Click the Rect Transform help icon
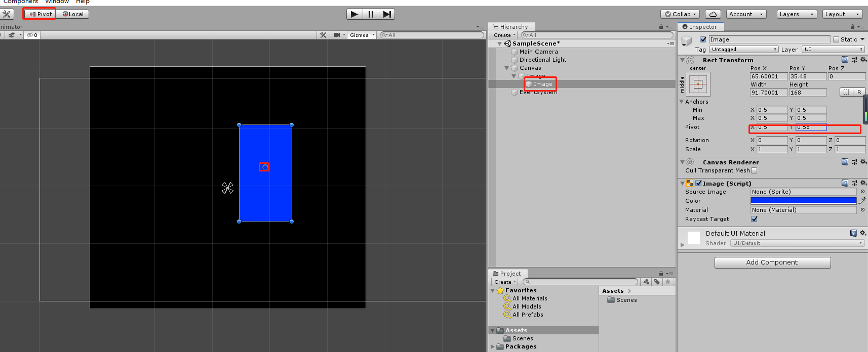This screenshot has width=868, height=352. pyautogui.click(x=845, y=60)
